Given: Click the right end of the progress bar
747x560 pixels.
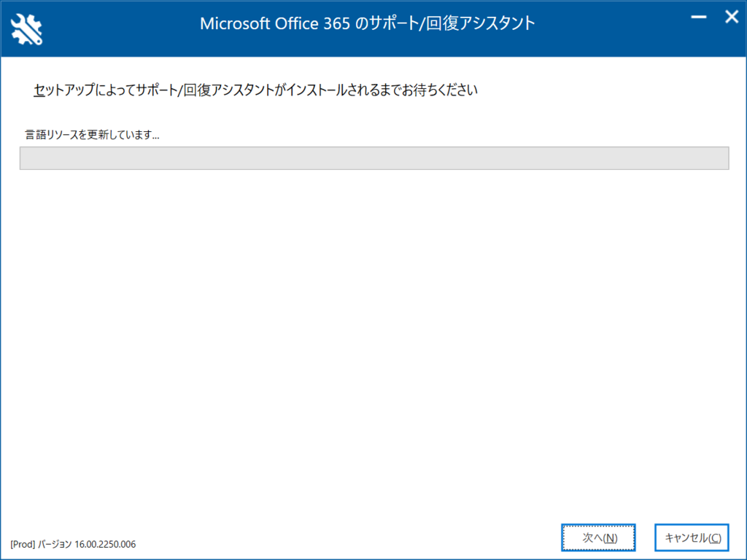Looking at the screenshot, I should [x=720, y=158].
